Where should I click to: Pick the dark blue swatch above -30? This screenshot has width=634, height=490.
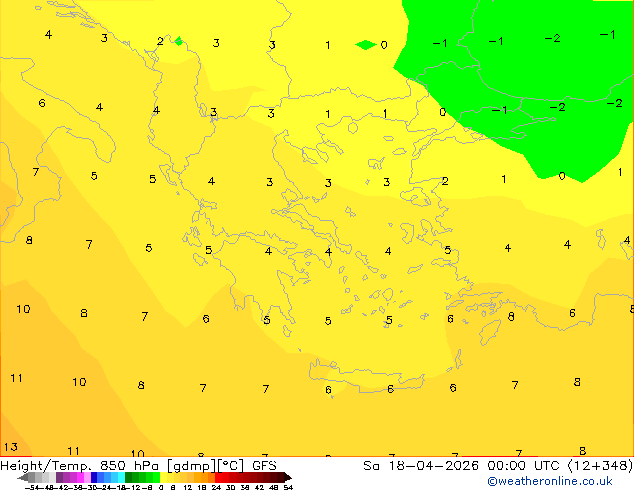click(x=94, y=477)
